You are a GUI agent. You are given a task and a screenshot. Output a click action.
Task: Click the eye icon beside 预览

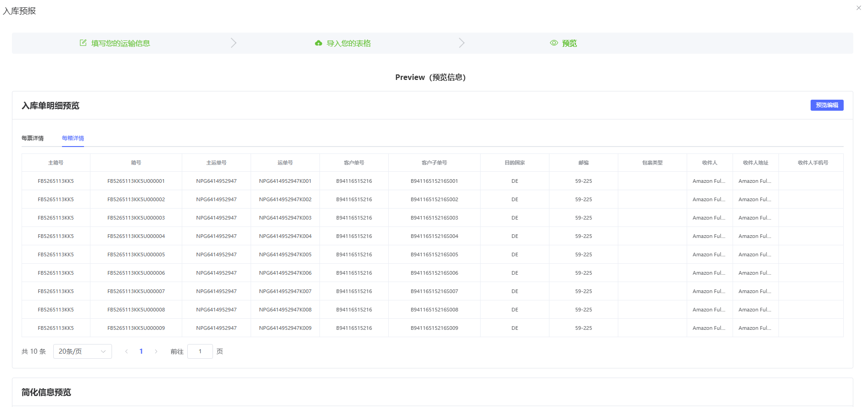click(554, 43)
